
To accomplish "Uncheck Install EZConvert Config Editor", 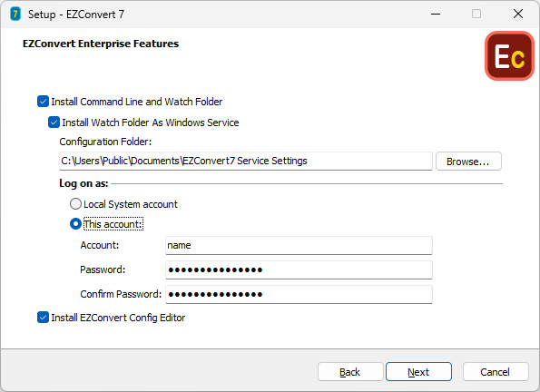I will point(43,318).
